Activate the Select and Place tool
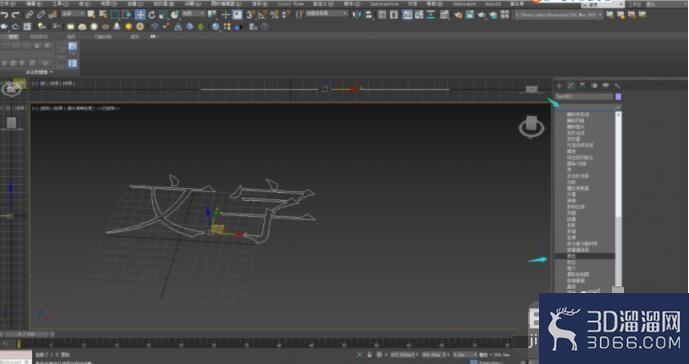 pyautogui.click(x=175, y=15)
